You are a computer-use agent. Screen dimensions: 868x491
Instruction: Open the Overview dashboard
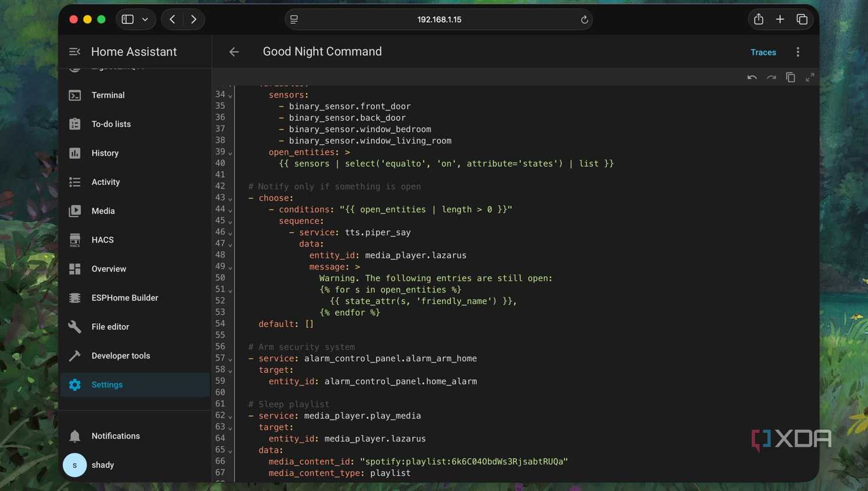tap(135, 269)
